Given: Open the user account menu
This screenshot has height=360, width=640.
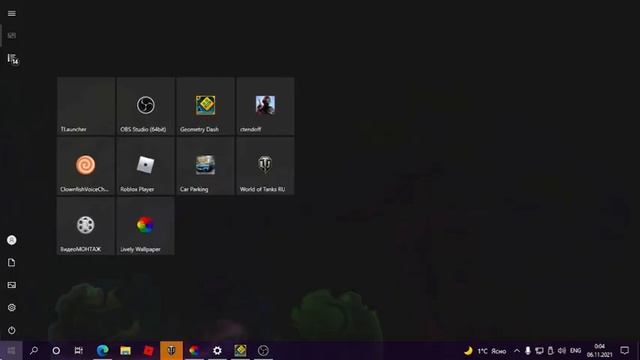Looking at the screenshot, I should pos(11,240).
